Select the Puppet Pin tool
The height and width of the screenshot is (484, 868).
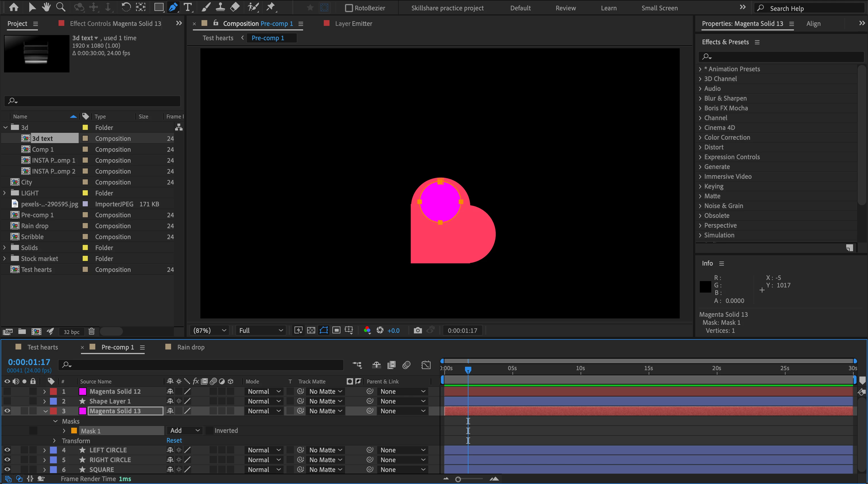tap(271, 7)
